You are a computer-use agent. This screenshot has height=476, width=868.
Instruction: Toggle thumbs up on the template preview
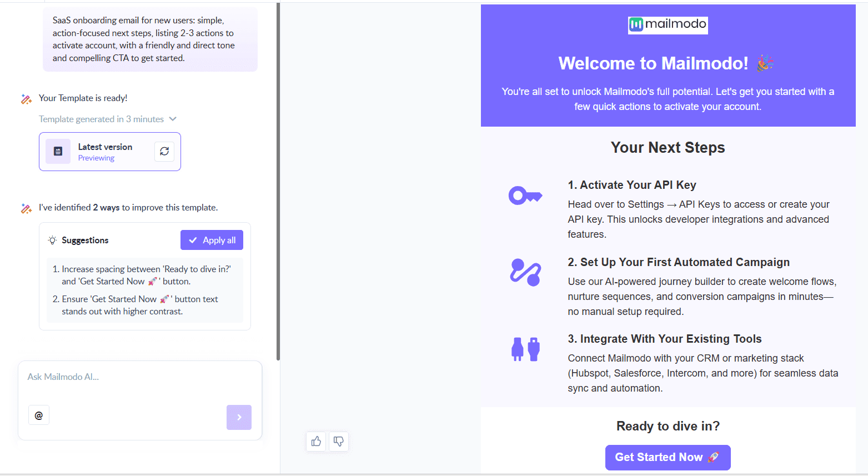[x=315, y=441]
